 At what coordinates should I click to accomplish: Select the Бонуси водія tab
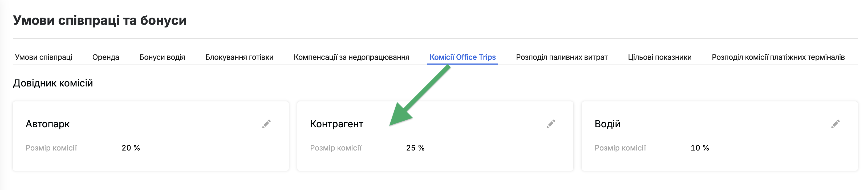pyautogui.click(x=163, y=57)
